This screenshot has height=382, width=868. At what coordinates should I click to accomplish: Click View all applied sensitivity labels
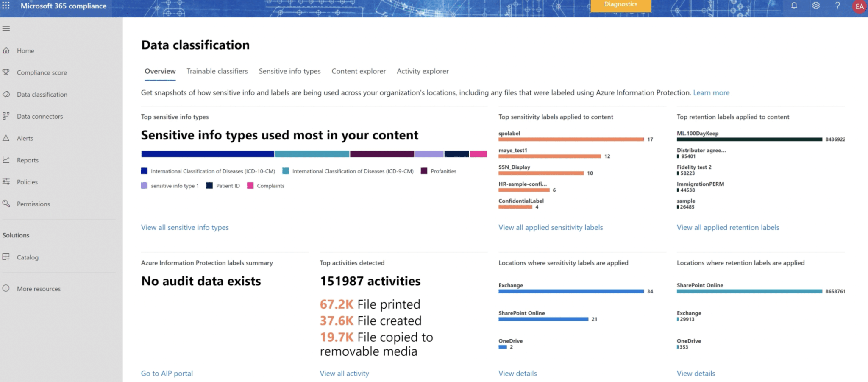[550, 227]
